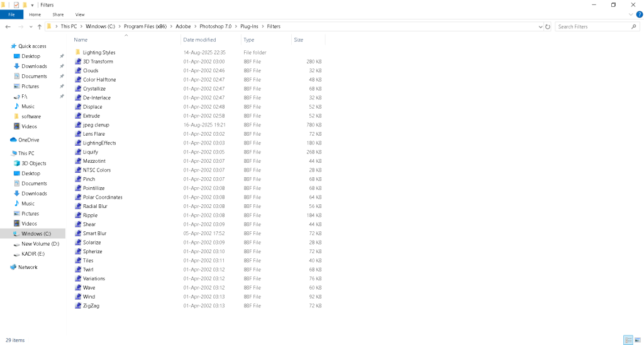The image size is (644, 345).
Task: Open the address bar history dropdown
Action: pos(540,26)
